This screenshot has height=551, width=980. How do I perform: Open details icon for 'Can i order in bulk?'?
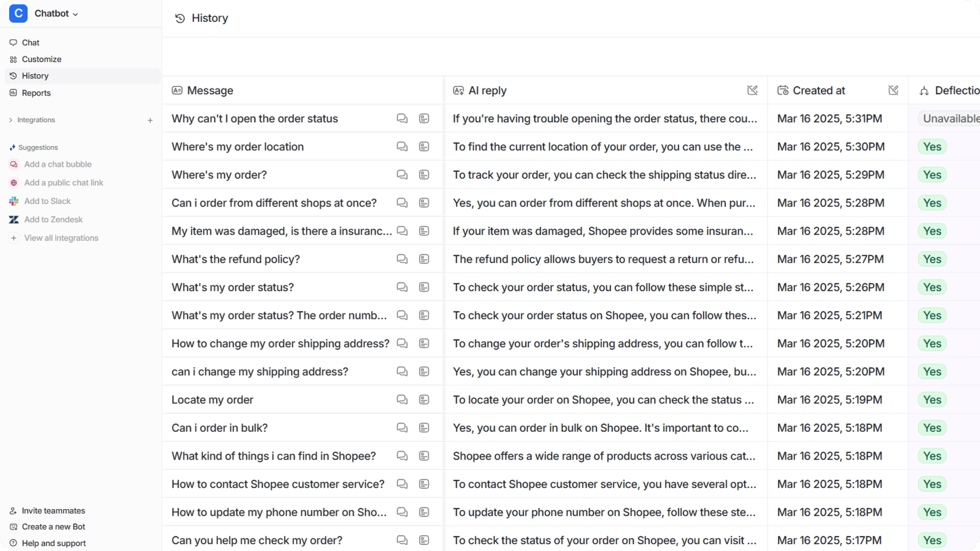click(x=424, y=428)
